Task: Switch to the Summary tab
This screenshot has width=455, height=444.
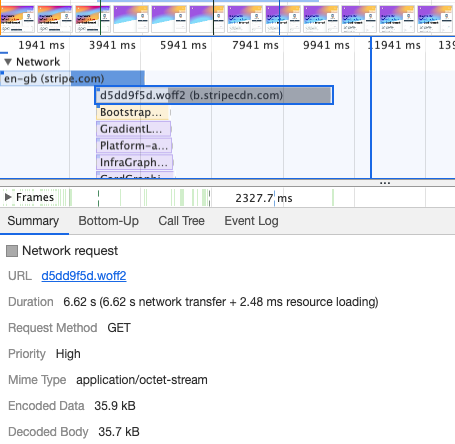Action: click(x=33, y=221)
